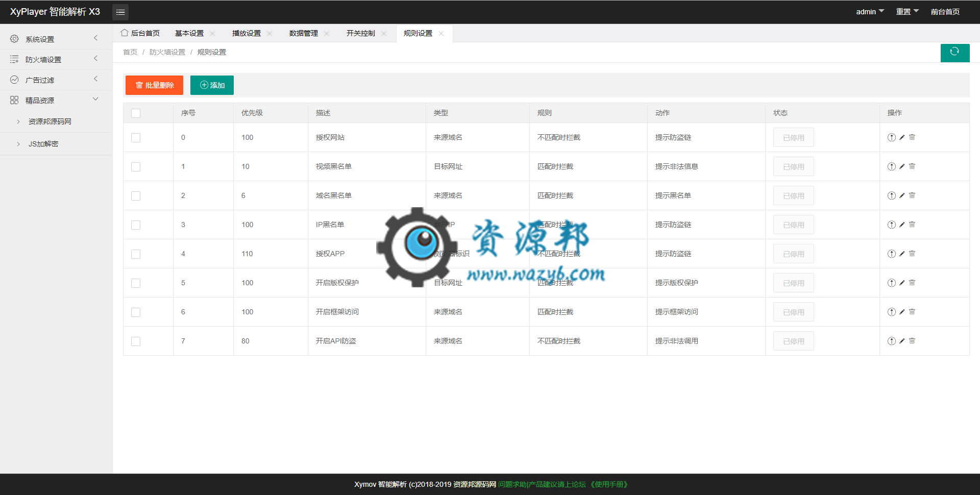
Task: Close the 基本设置 tab
Action: [x=212, y=33]
